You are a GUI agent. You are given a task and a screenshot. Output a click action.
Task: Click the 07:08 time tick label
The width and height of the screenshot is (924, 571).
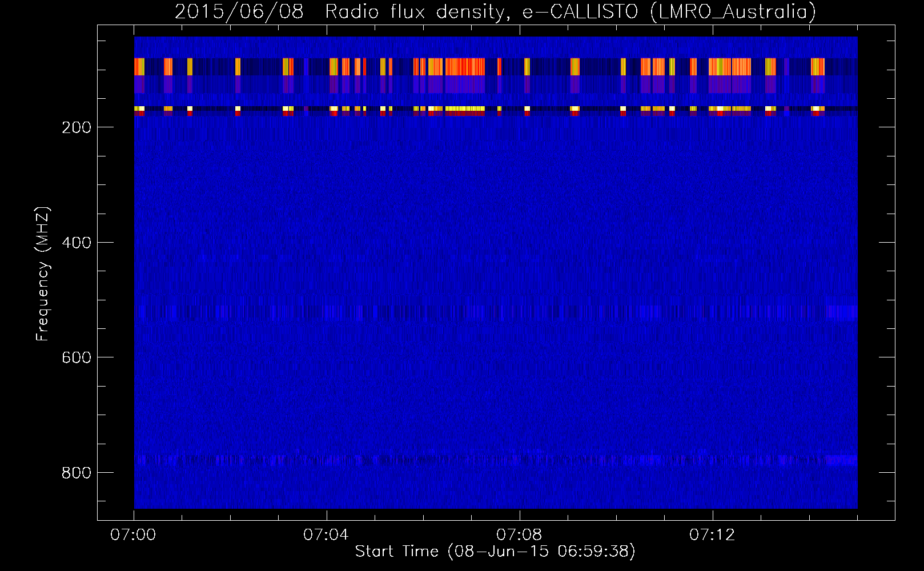point(519,535)
